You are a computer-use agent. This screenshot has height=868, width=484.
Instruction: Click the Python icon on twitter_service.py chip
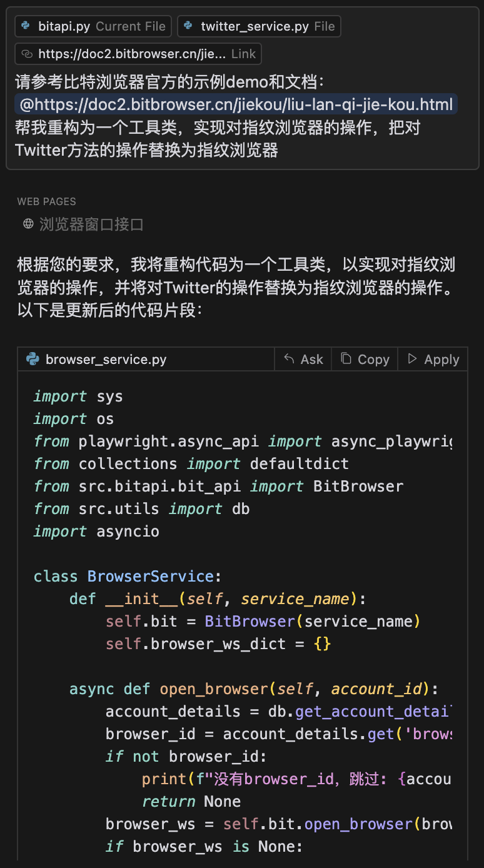188,26
